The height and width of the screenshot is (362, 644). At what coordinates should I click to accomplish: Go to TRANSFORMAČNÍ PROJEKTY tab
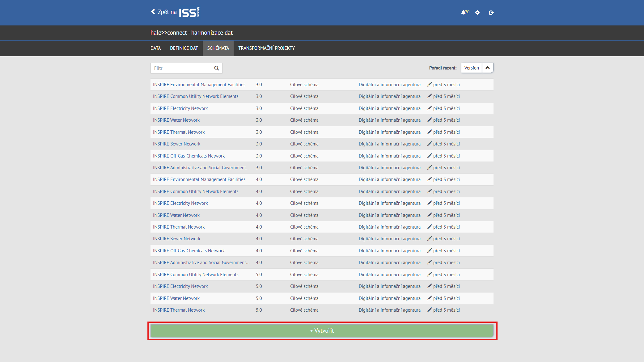point(266,48)
